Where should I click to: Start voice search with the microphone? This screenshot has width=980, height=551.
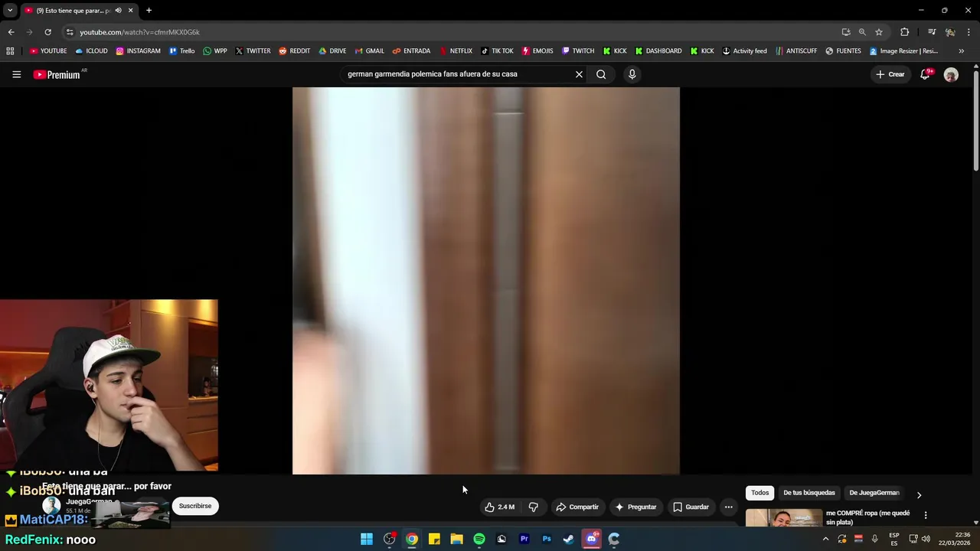point(632,74)
